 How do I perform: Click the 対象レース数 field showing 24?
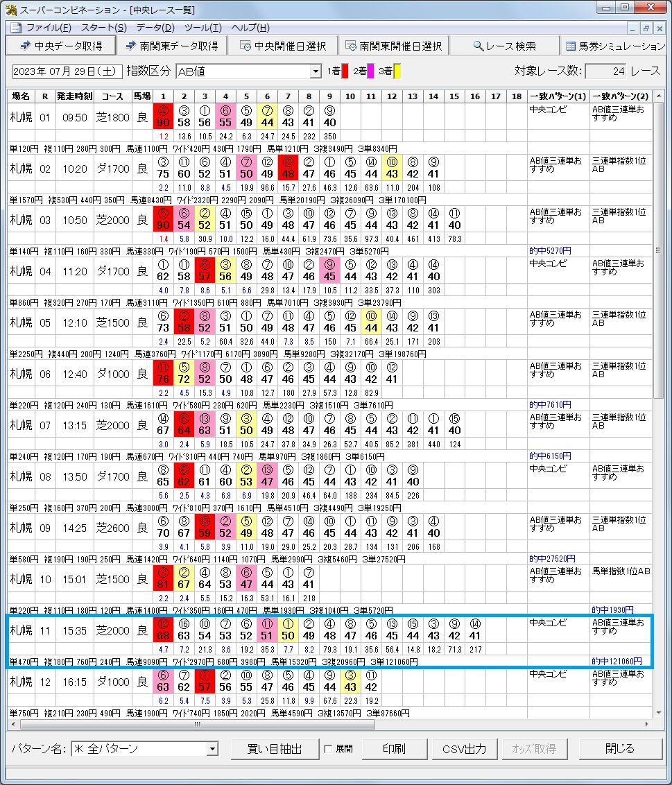(x=605, y=71)
